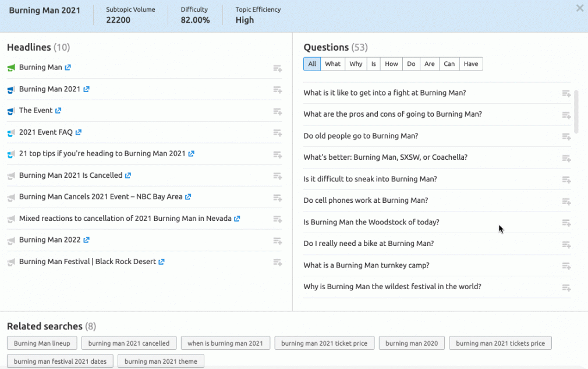588x369 pixels.
Task: Click 'burning man 2021 cancelled' related search
Action: point(129,343)
